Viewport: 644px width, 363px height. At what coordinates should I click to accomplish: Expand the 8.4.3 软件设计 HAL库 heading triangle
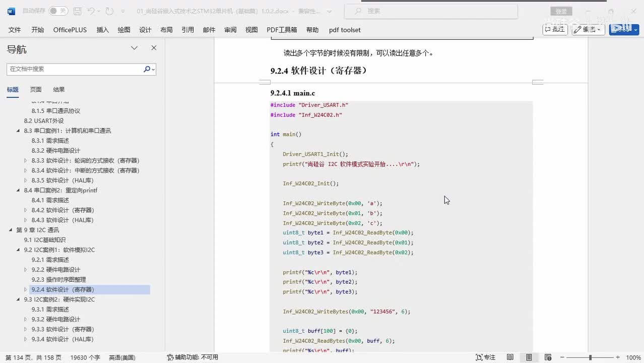tap(26, 220)
